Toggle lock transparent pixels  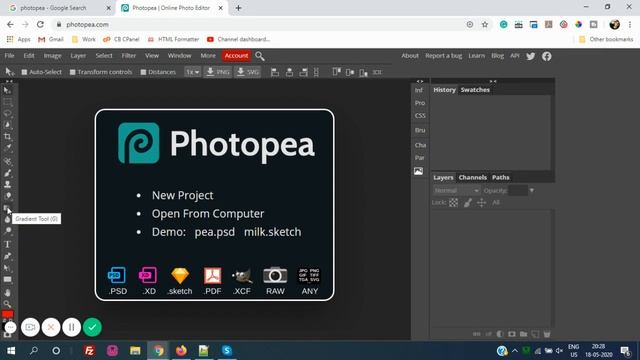tap(453, 202)
